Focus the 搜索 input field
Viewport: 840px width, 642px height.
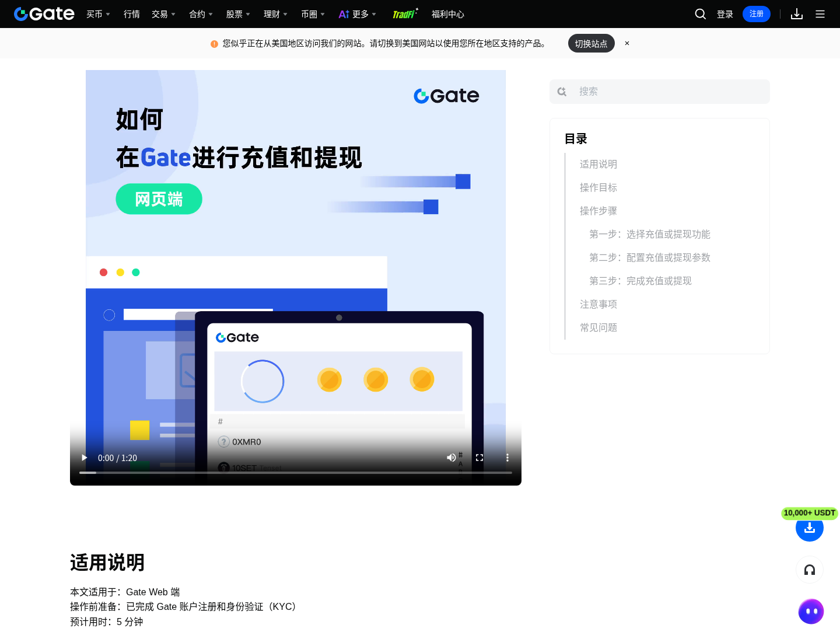coord(660,92)
